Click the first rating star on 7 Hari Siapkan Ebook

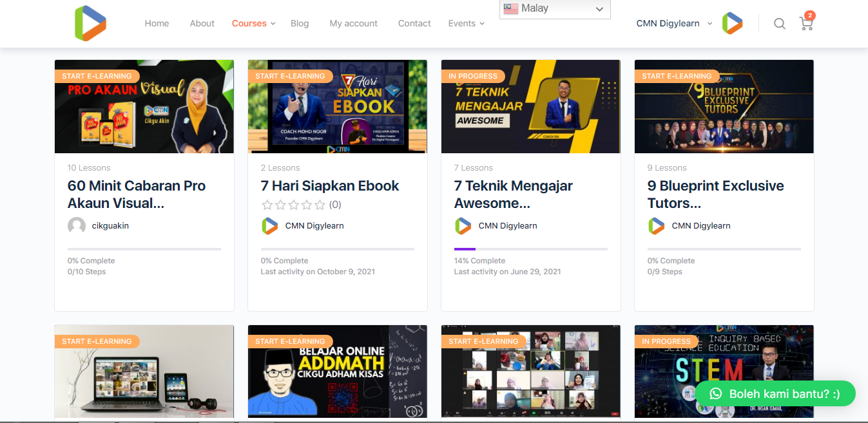coord(267,205)
